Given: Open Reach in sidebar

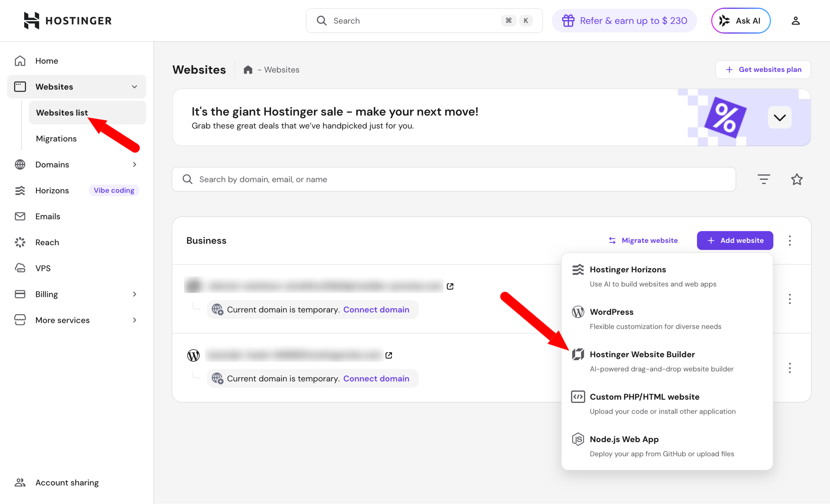Looking at the screenshot, I should 77,242.
